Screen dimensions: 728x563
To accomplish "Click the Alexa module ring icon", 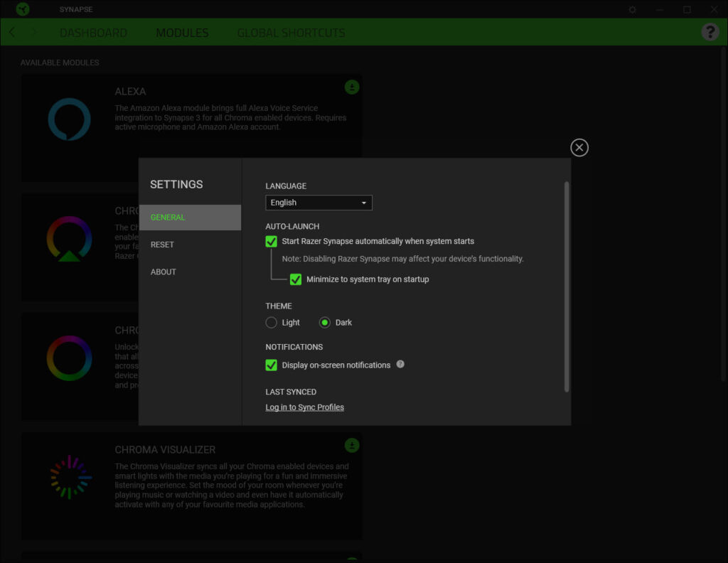I will coord(69,119).
